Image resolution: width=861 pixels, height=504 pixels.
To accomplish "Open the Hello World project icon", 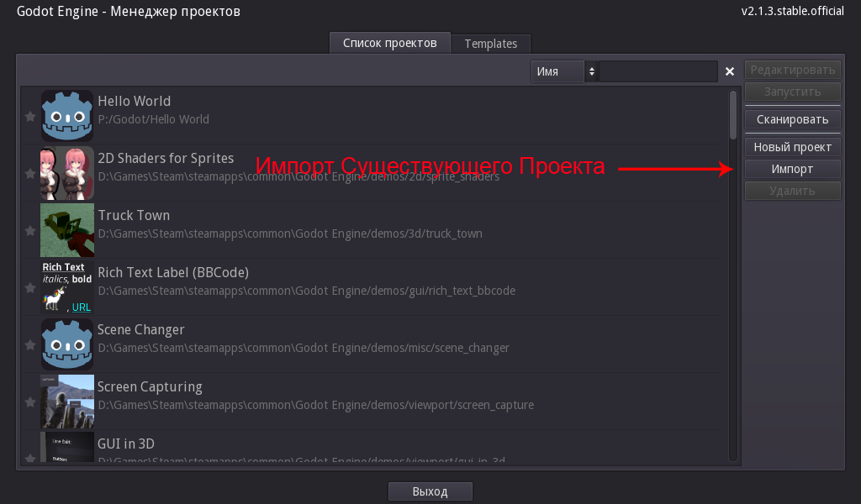I will 67,116.
